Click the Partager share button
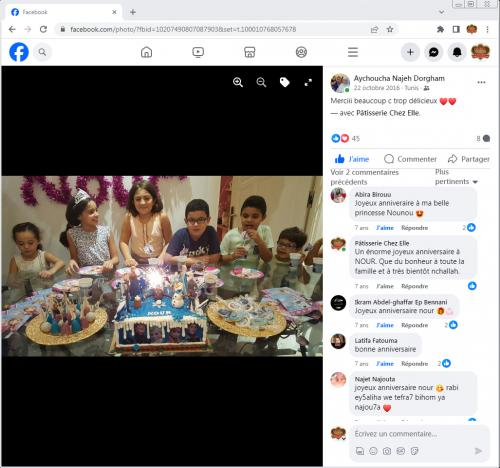The image size is (500, 468). pyautogui.click(x=469, y=159)
